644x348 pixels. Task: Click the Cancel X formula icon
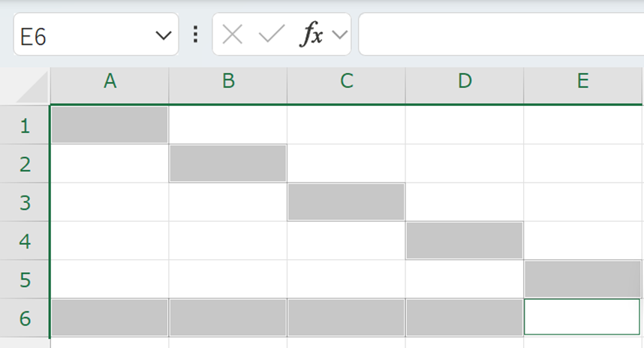(233, 35)
